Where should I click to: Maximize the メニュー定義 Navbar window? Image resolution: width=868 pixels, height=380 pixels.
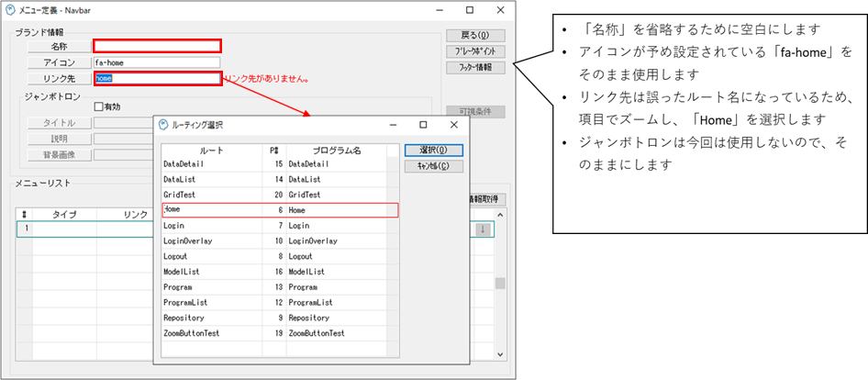470,10
